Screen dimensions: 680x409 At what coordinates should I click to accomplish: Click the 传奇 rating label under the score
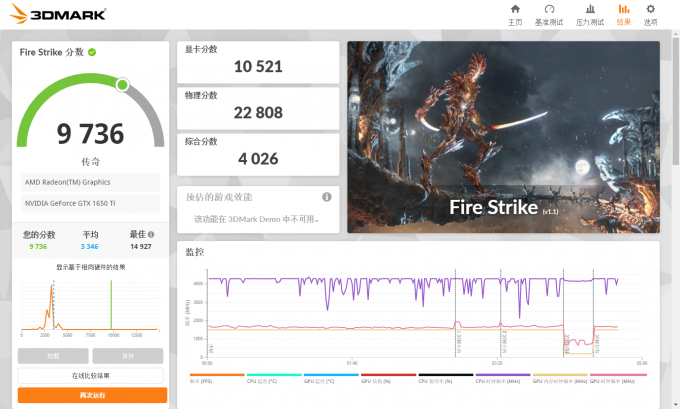91,162
